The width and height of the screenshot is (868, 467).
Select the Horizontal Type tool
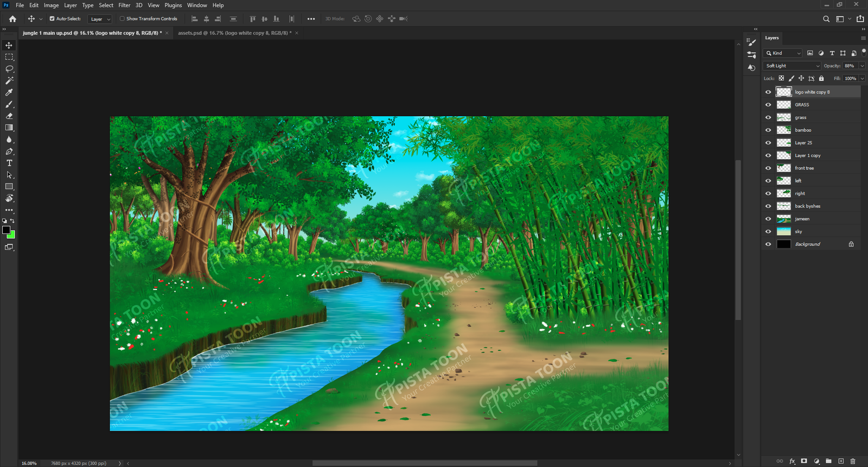pos(9,163)
